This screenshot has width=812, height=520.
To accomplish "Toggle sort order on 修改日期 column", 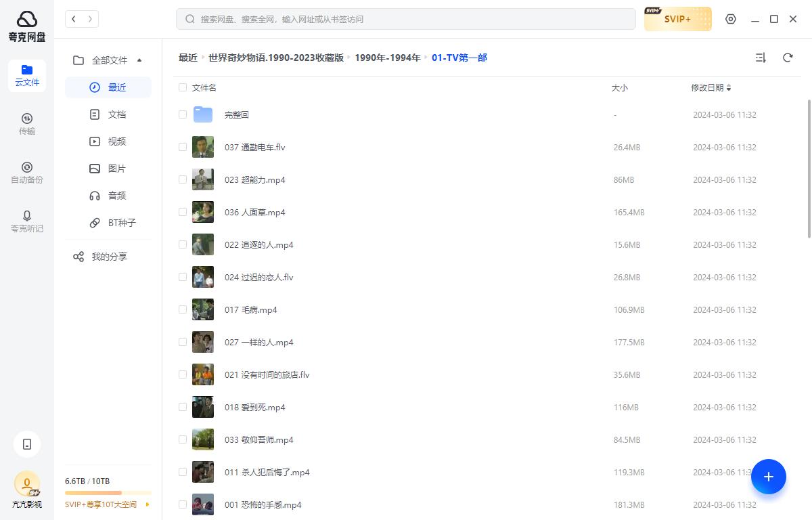I will [710, 88].
